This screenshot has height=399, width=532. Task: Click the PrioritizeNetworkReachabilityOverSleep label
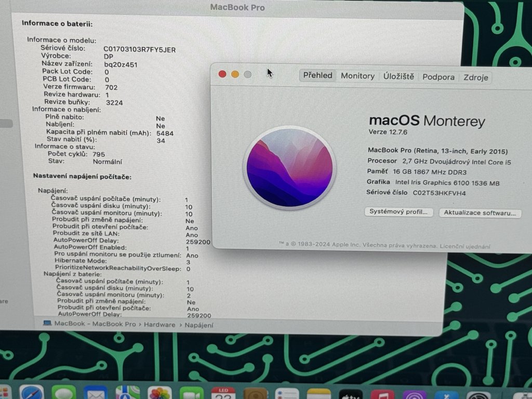tap(118, 268)
